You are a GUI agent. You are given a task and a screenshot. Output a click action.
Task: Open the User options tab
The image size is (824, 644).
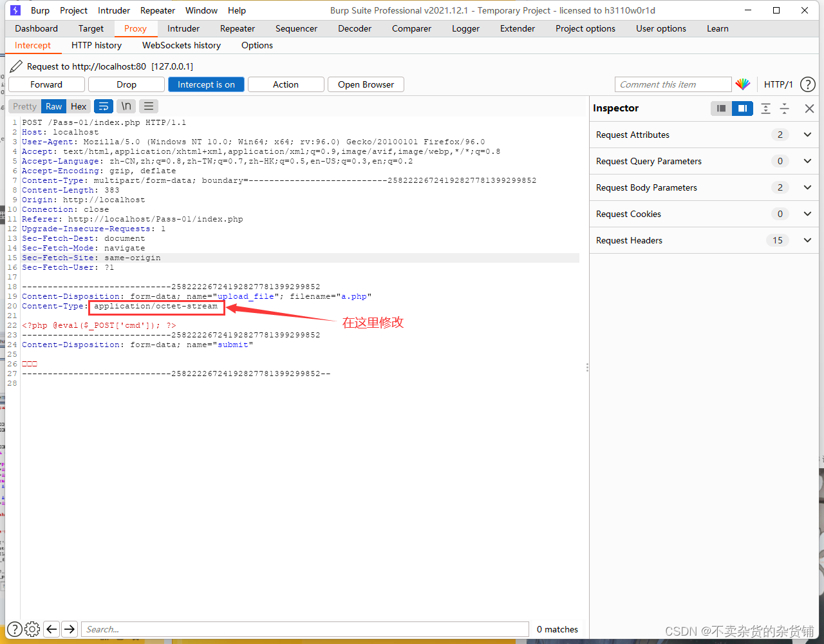tap(661, 28)
